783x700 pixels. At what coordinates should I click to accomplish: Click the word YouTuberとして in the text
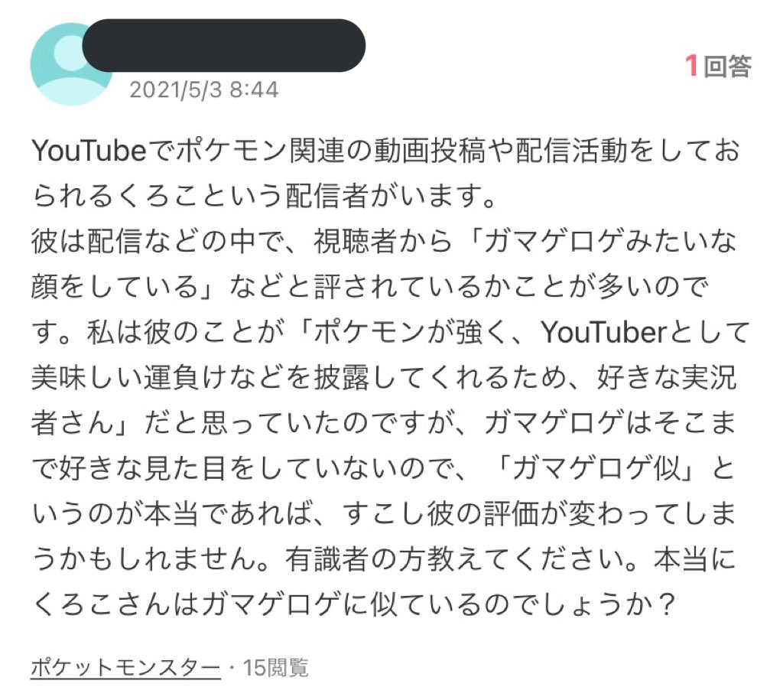point(645,332)
